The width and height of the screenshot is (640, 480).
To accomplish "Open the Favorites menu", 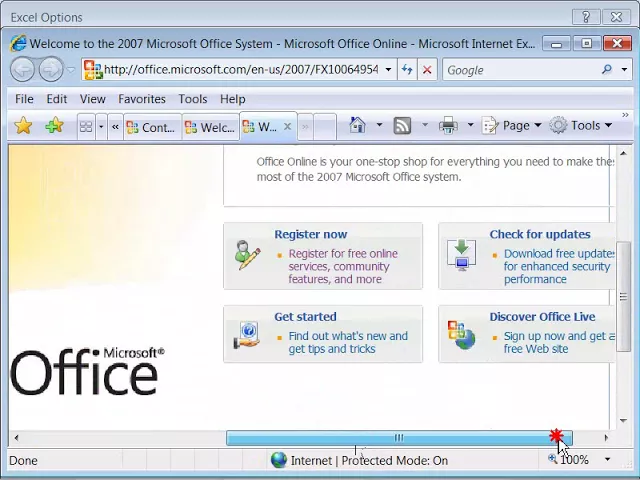I will point(142,99).
